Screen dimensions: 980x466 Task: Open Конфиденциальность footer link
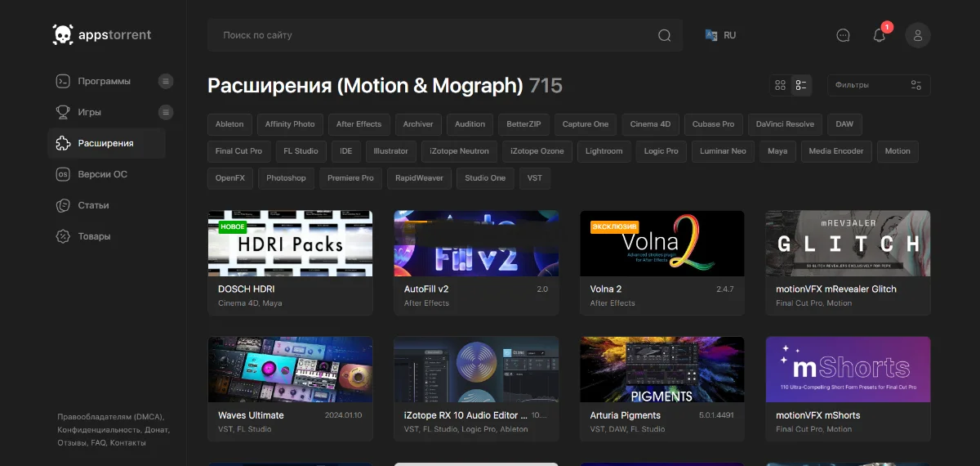click(x=99, y=429)
